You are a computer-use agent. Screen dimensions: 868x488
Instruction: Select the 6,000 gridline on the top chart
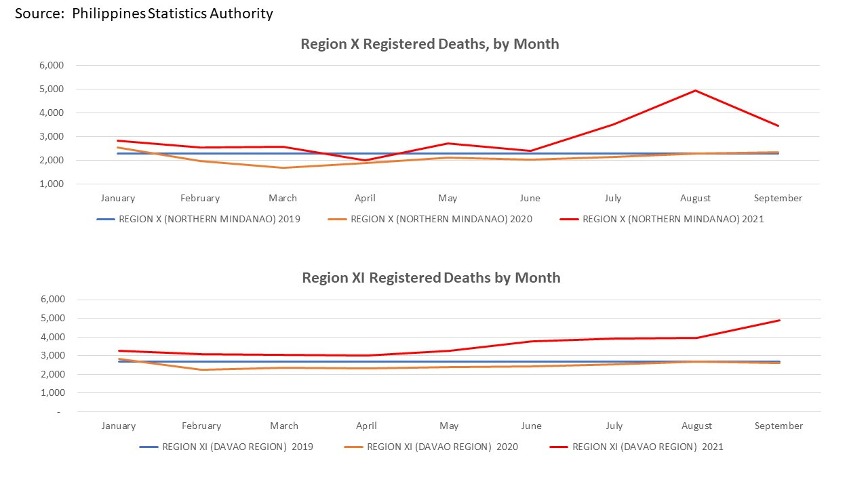[441, 65]
